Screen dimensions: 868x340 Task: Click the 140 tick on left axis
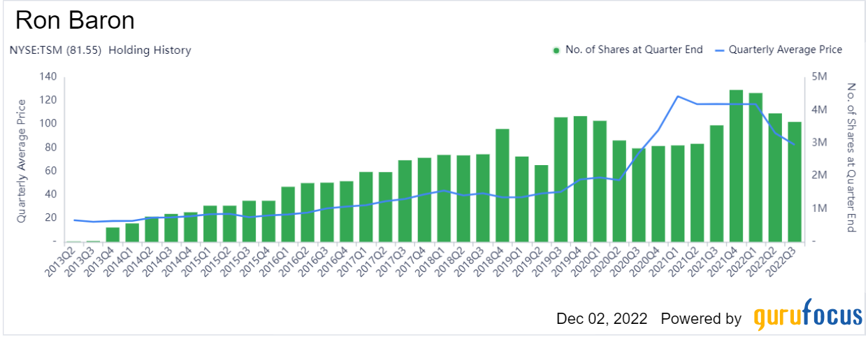tap(46, 77)
